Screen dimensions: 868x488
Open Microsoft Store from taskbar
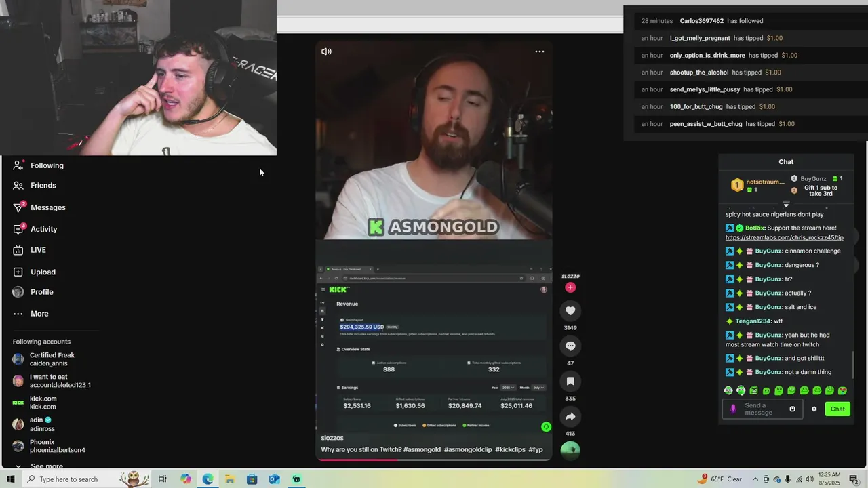252,479
